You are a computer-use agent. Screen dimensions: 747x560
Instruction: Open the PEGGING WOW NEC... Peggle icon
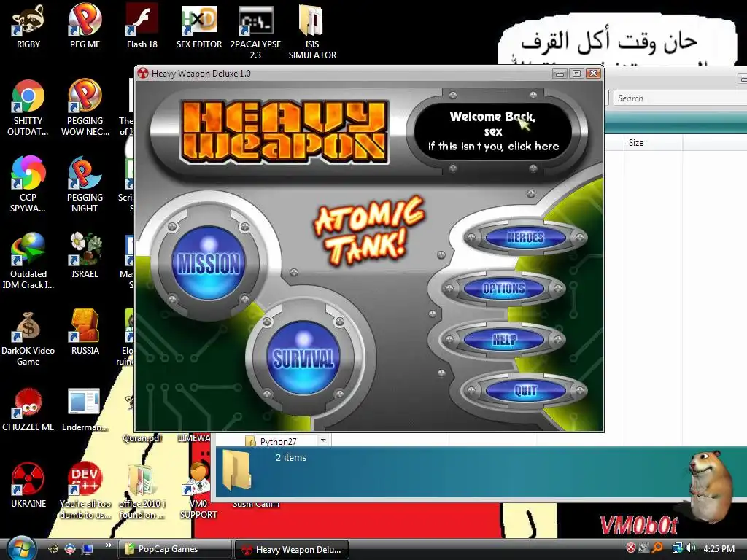[x=85, y=108]
